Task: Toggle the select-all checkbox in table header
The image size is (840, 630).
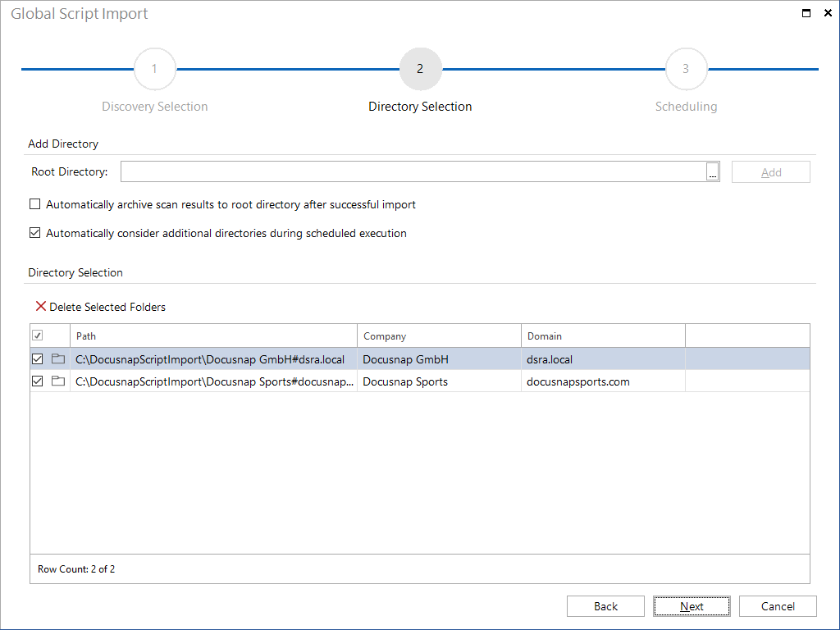Action: [x=38, y=336]
